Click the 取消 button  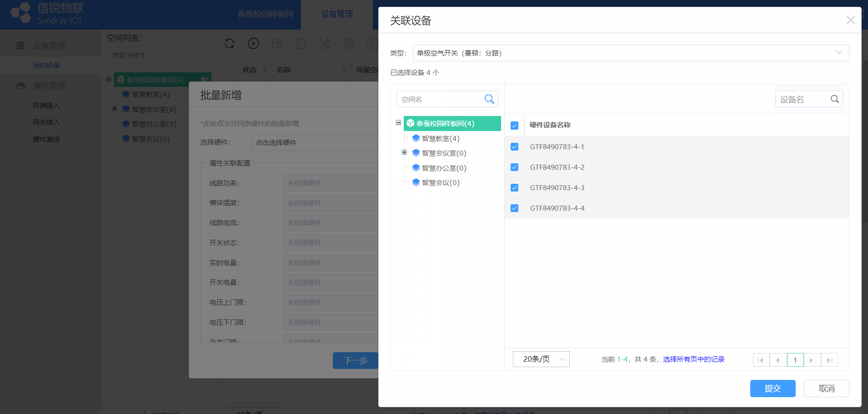(x=826, y=389)
